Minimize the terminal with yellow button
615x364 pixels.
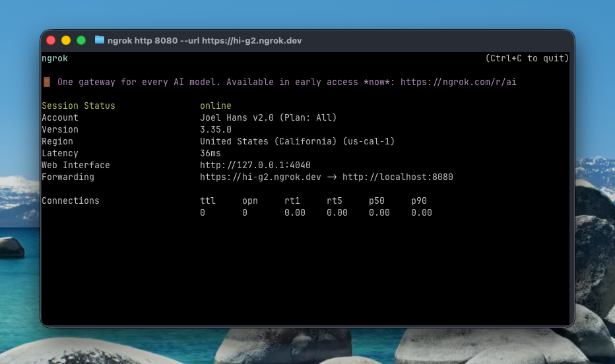pos(66,40)
